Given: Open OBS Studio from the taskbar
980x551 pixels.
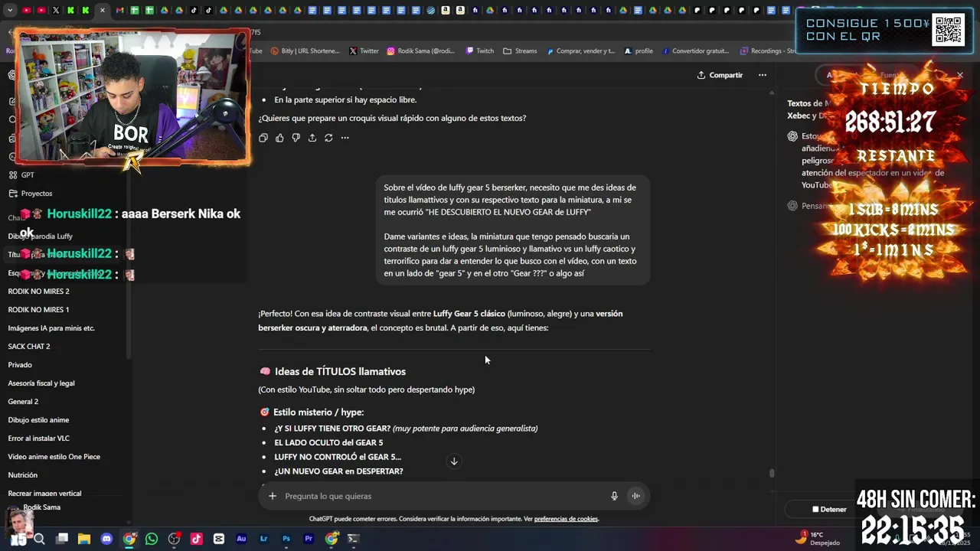Looking at the screenshot, I should [x=174, y=539].
